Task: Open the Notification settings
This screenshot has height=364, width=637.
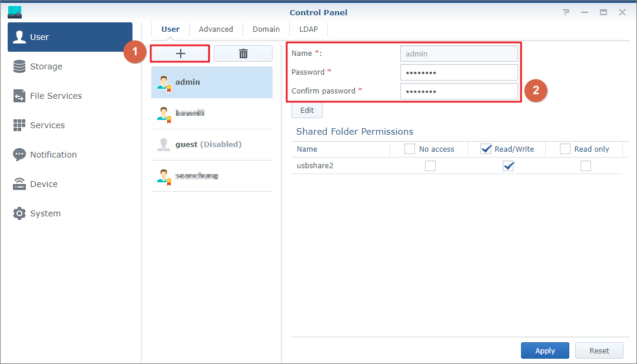Action: [x=53, y=155]
